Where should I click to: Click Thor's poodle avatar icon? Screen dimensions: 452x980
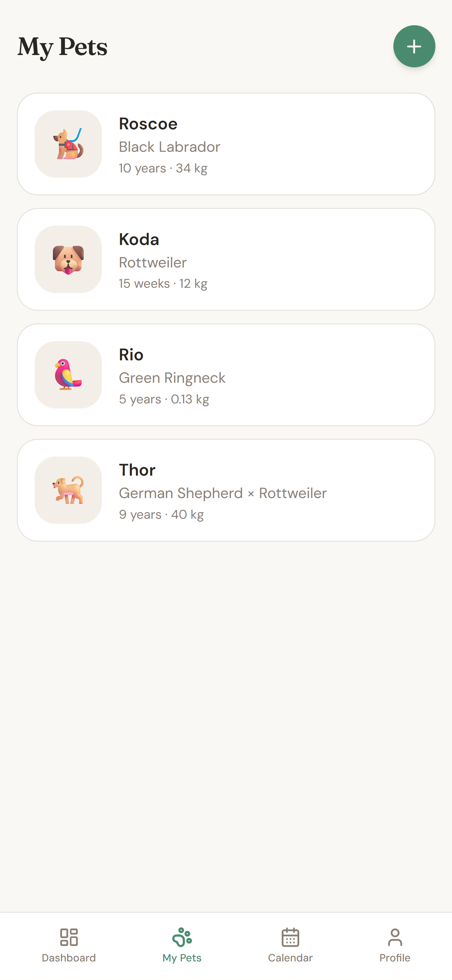coord(68,490)
